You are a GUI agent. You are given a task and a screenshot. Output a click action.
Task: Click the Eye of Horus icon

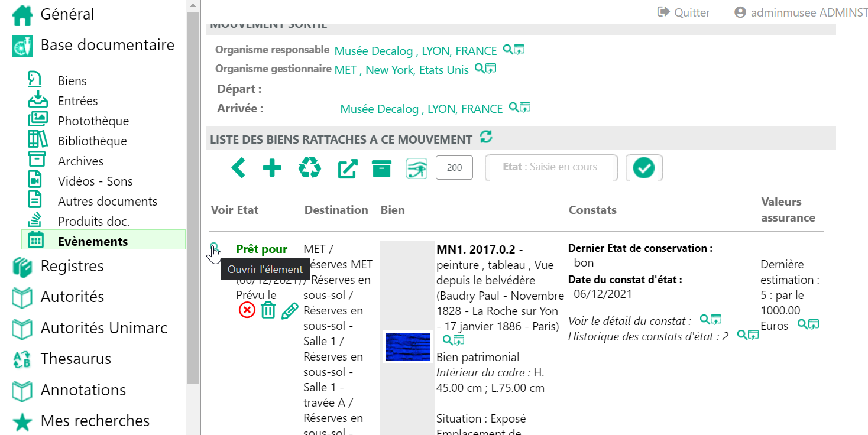coord(417,168)
